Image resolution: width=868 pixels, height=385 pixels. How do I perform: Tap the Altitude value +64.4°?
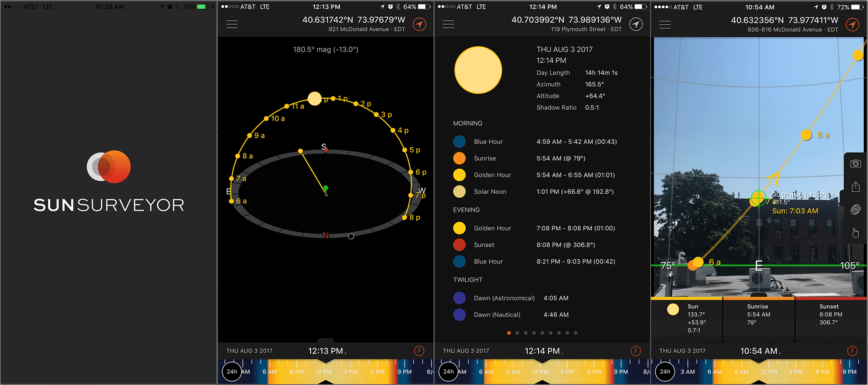[x=595, y=96]
